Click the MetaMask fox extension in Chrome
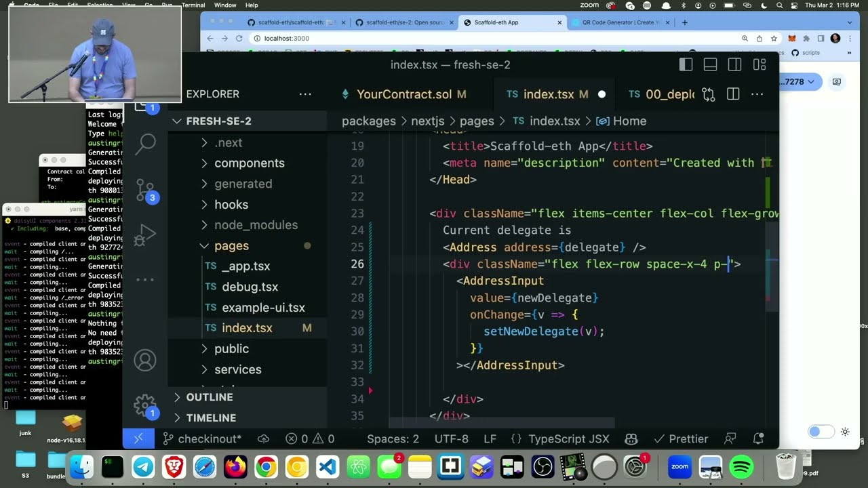 click(x=791, y=39)
